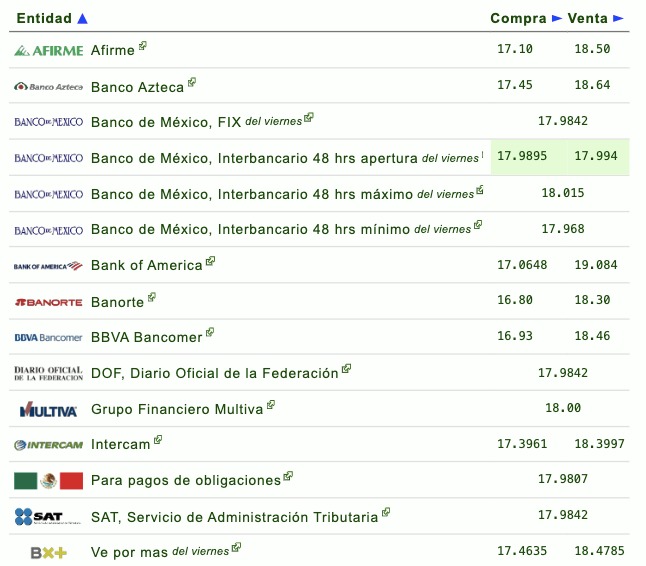
Task: Open the Afirme link
Action: [112, 50]
